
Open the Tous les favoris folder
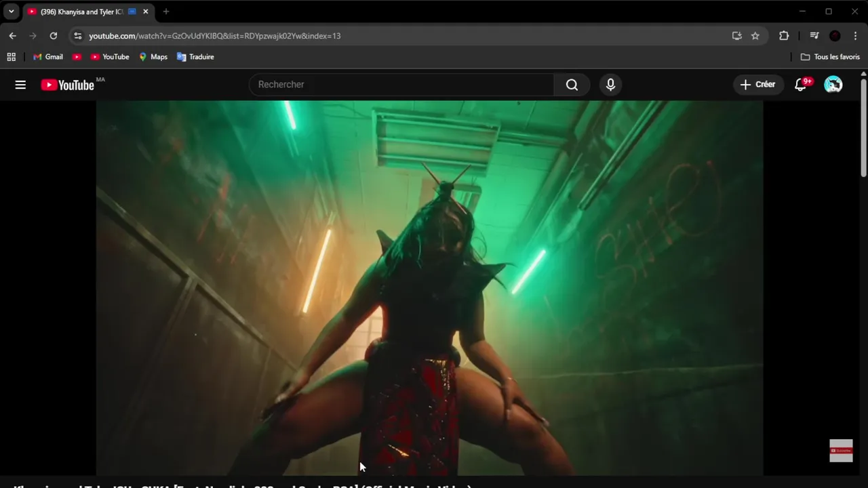[830, 57]
